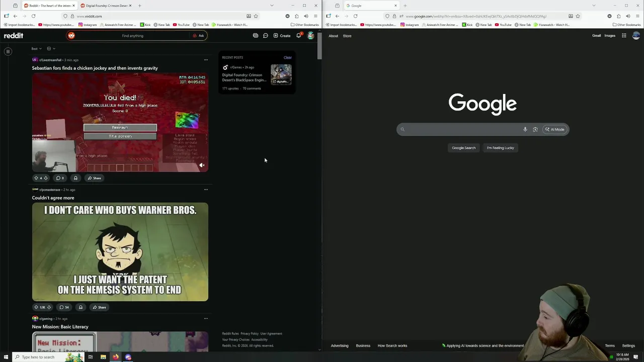Reload the Reddit page
The image size is (644, 362).
point(33,16)
